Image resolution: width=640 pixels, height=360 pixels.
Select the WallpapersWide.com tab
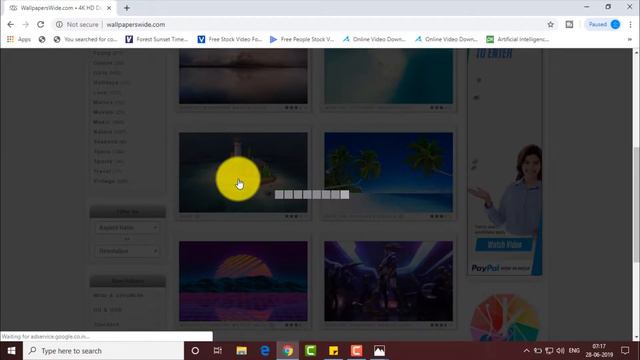pyautogui.click(x=60, y=8)
